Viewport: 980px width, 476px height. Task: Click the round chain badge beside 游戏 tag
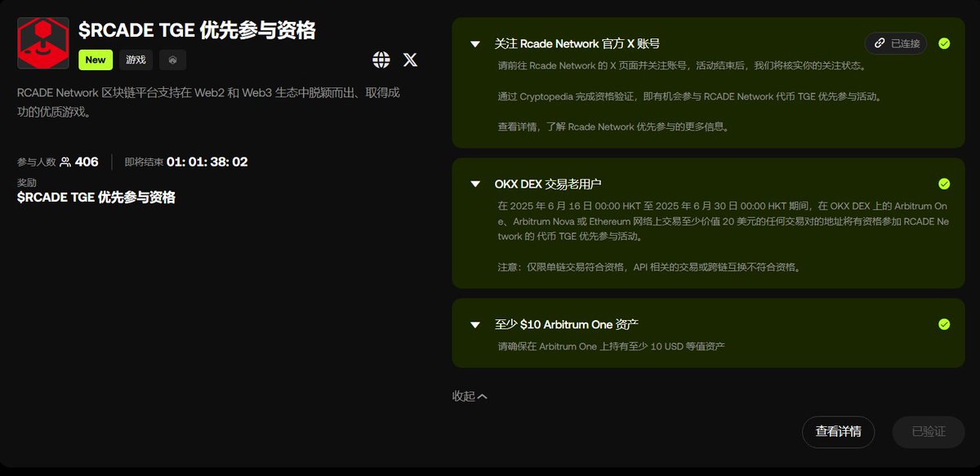tap(172, 60)
